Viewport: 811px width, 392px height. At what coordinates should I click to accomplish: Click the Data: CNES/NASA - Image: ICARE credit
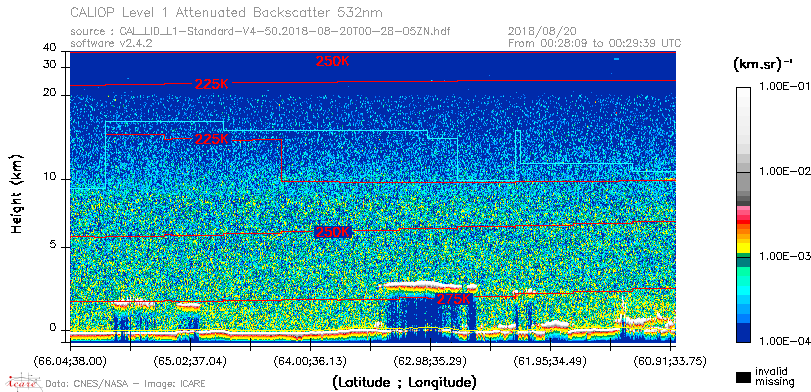pos(125,384)
